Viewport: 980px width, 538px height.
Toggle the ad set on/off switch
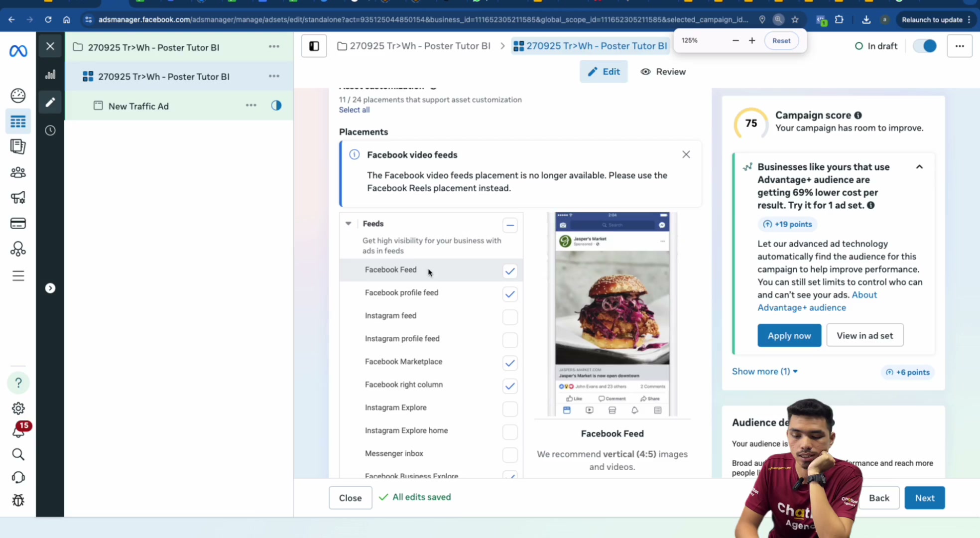point(925,46)
